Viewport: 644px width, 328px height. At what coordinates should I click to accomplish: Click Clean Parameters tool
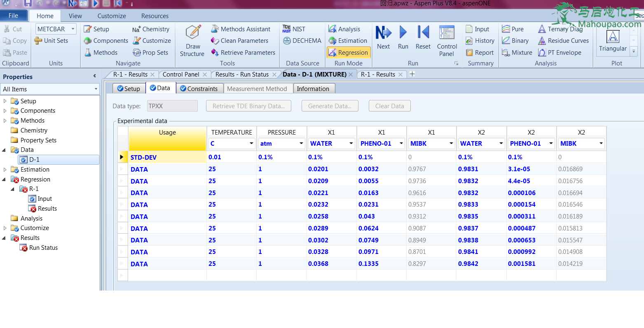pyautogui.click(x=239, y=41)
